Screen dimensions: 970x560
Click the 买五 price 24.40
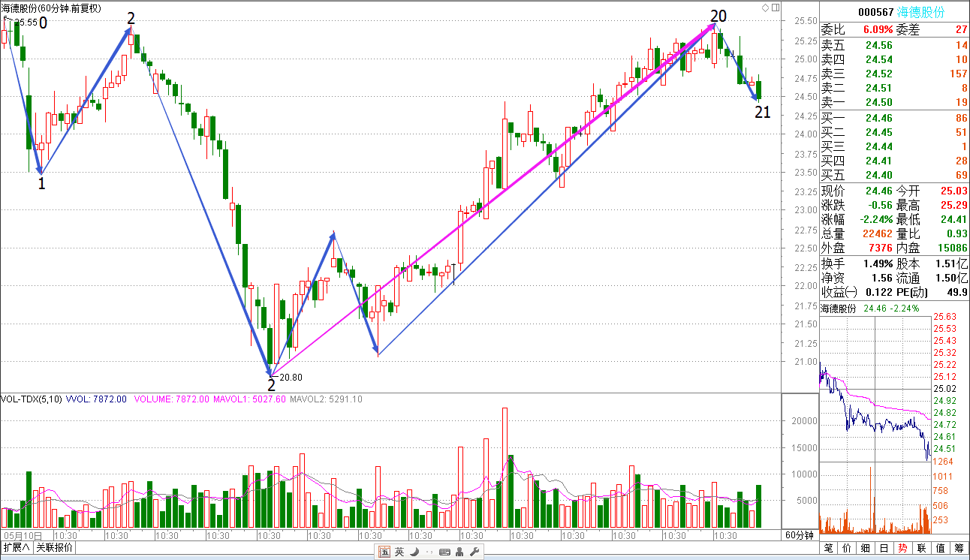[x=878, y=175]
